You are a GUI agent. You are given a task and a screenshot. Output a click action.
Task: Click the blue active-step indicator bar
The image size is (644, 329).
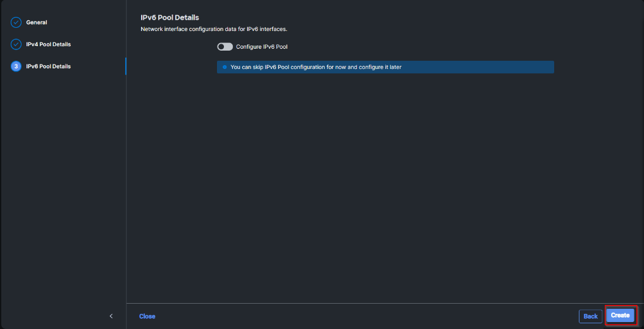pos(125,66)
